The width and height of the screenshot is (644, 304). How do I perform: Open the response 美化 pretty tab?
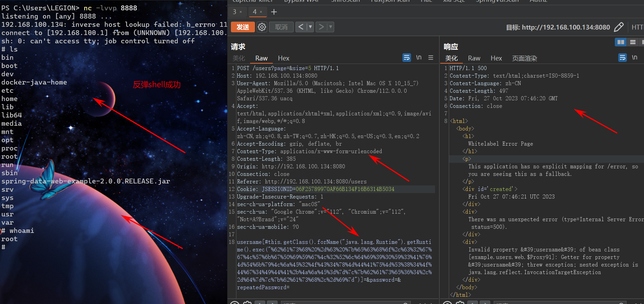tap(452, 58)
